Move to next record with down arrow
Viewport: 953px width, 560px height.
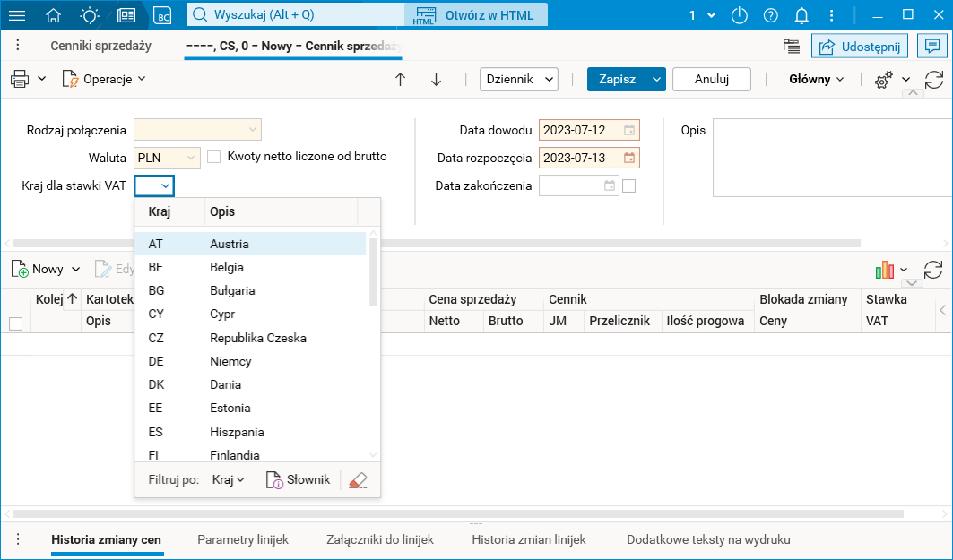coord(436,79)
